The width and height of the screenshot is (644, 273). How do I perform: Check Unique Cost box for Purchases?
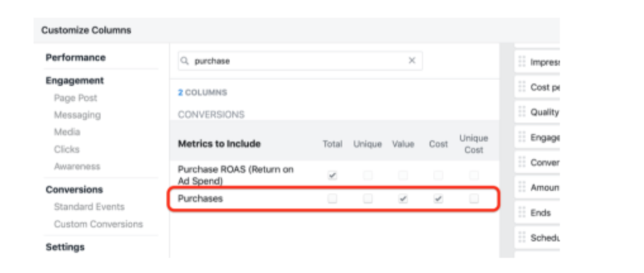pyautogui.click(x=474, y=199)
